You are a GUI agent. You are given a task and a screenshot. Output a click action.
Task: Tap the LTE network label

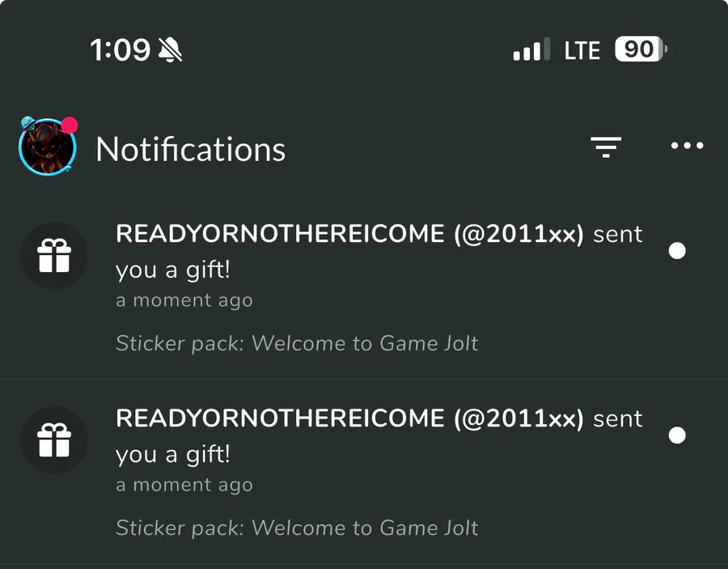pos(582,50)
